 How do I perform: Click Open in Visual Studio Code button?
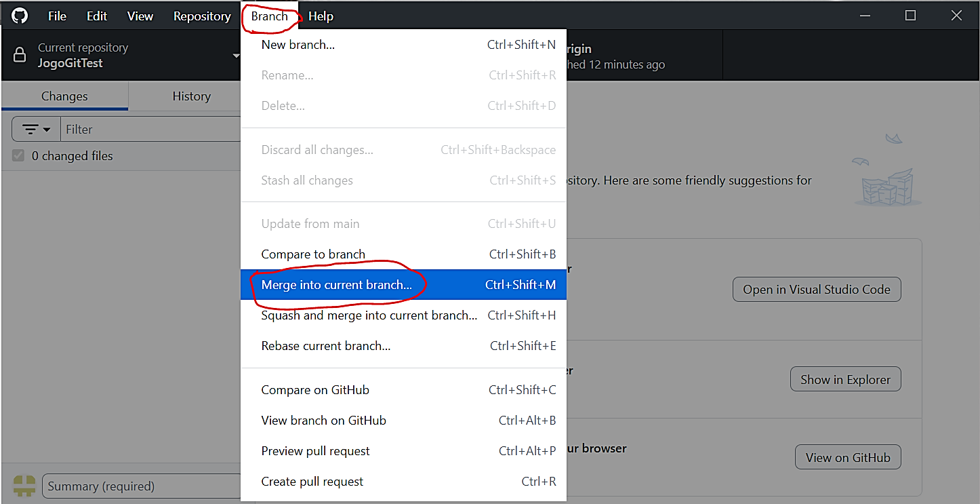[x=816, y=290]
